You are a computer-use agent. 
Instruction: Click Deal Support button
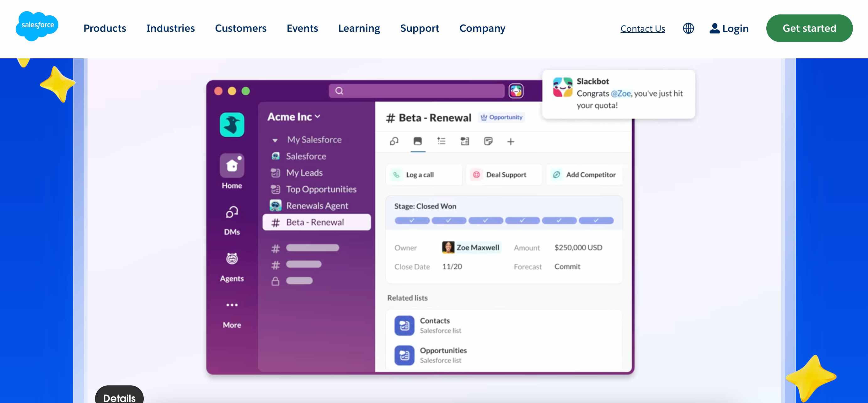504,175
